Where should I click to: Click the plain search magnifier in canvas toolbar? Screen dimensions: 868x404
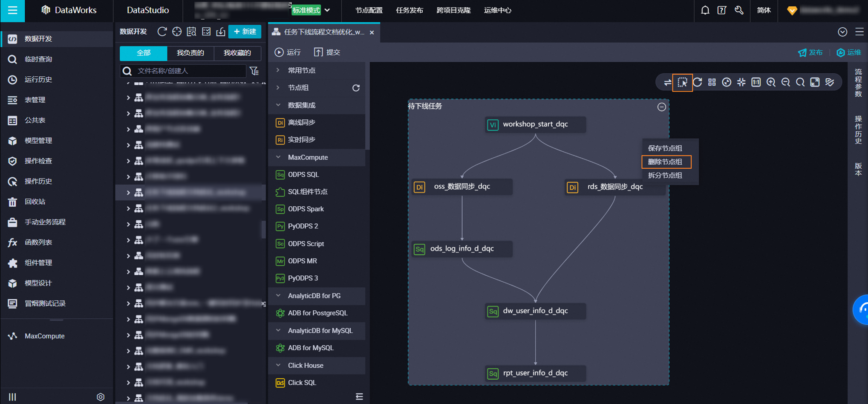pos(800,82)
